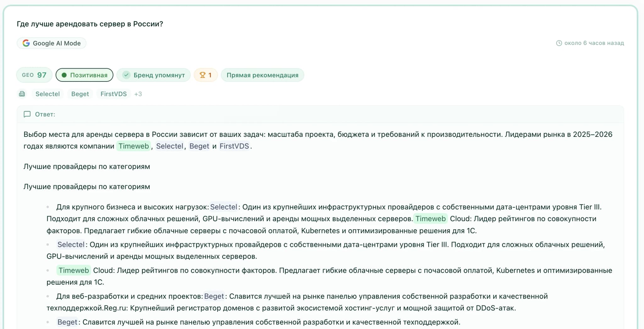Click the checkmark icon in "Бренд упомянут" badge

coord(126,75)
